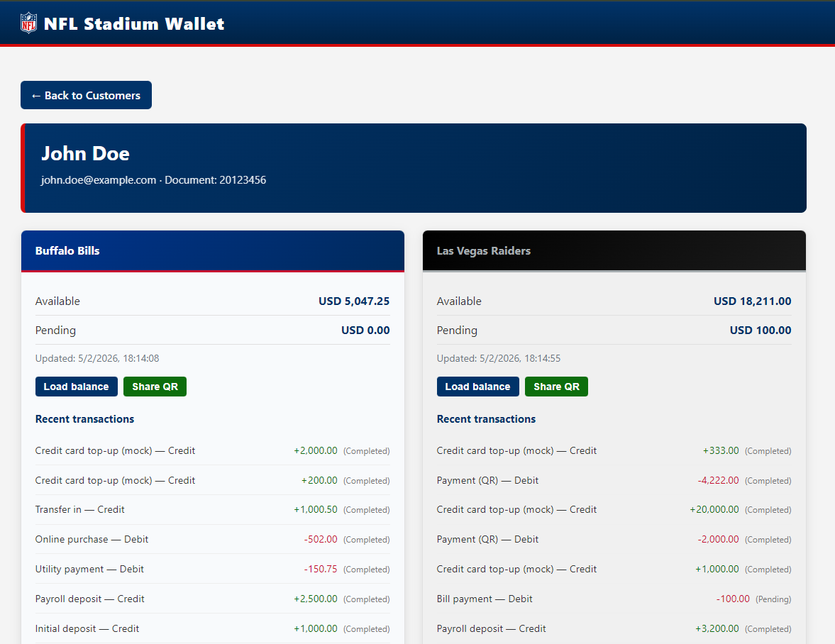Select the Las Vegas Raiders card header
Image resolution: width=835 pixels, height=644 pixels.
614,251
